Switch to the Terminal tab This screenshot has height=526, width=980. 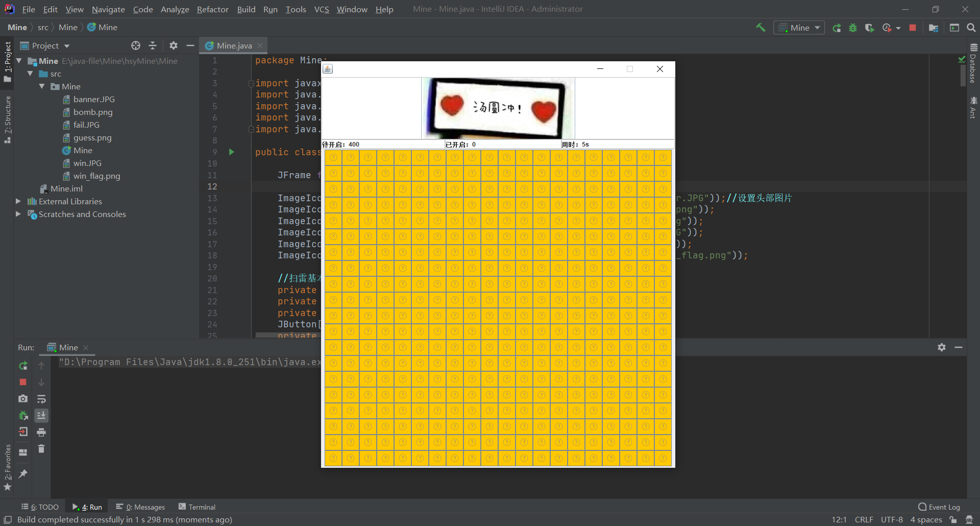pyautogui.click(x=202, y=507)
